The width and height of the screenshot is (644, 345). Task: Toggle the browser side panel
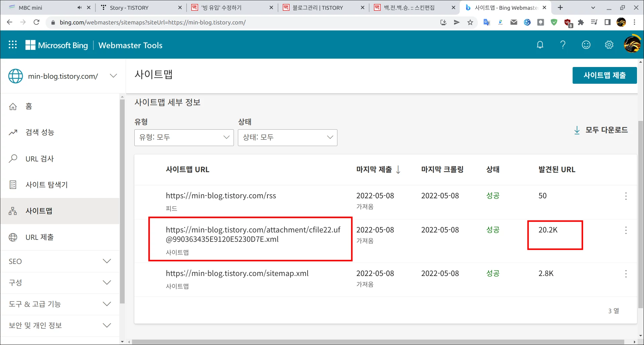[x=607, y=22]
